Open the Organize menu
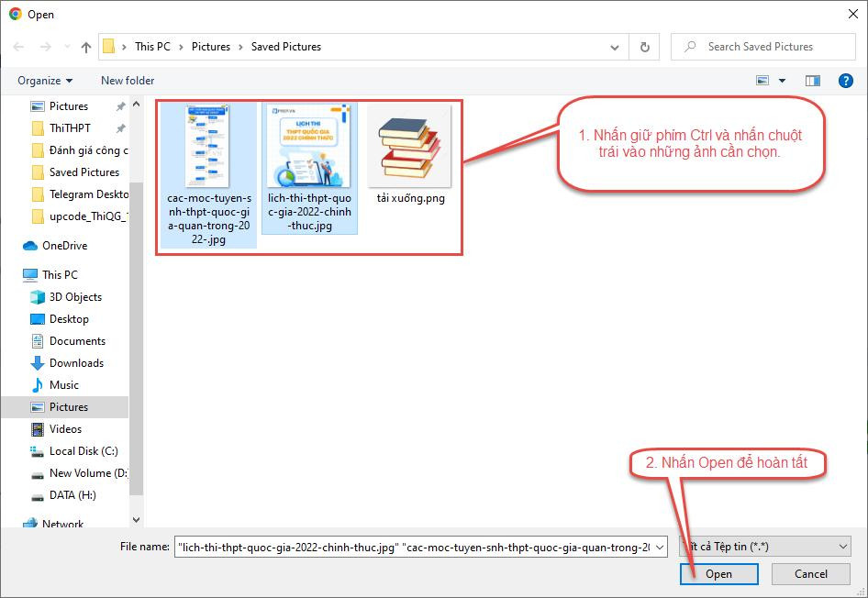Viewport: 868px width, 598px height. pyautogui.click(x=45, y=81)
